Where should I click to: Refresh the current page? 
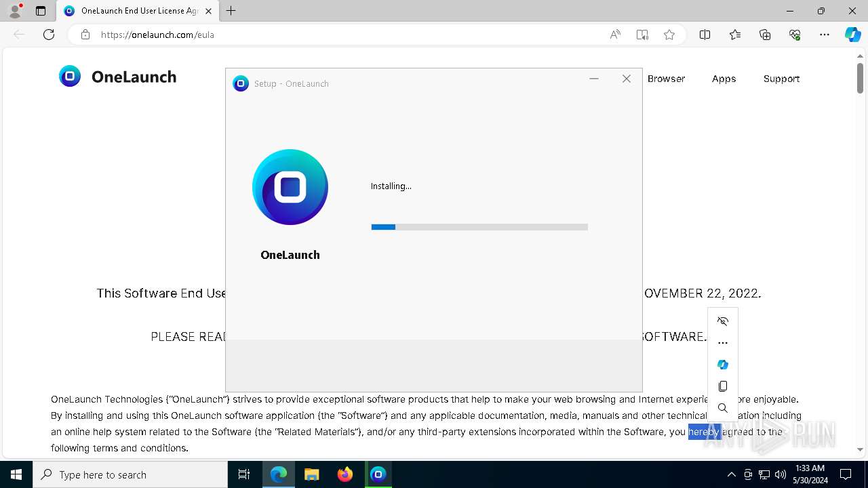49,35
